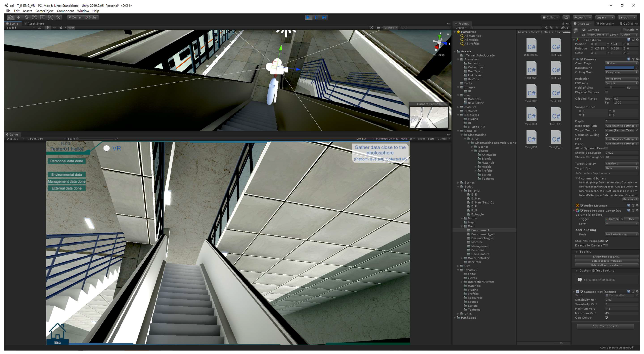Select the Environment_old folder

(483, 234)
